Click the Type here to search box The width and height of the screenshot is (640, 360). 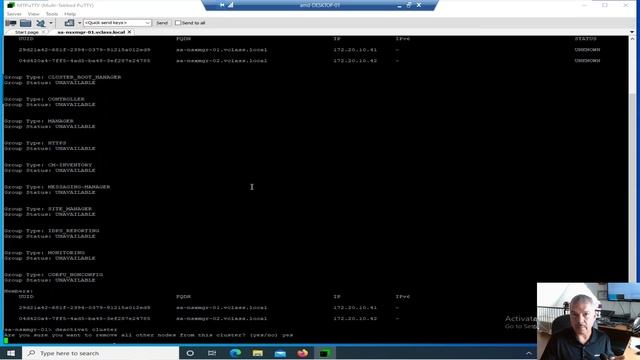pos(101,353)
